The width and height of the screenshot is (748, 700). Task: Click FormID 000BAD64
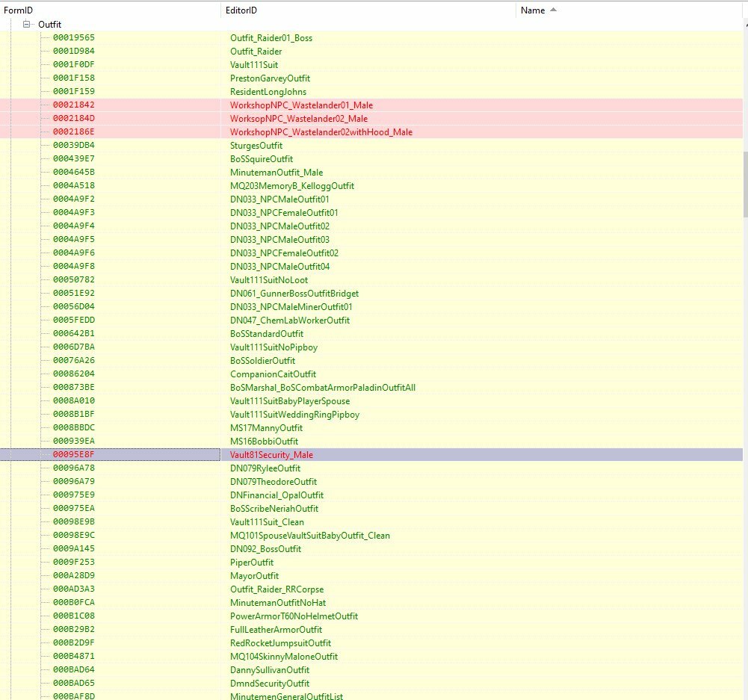pyautogui.click(x=74, y=669)
